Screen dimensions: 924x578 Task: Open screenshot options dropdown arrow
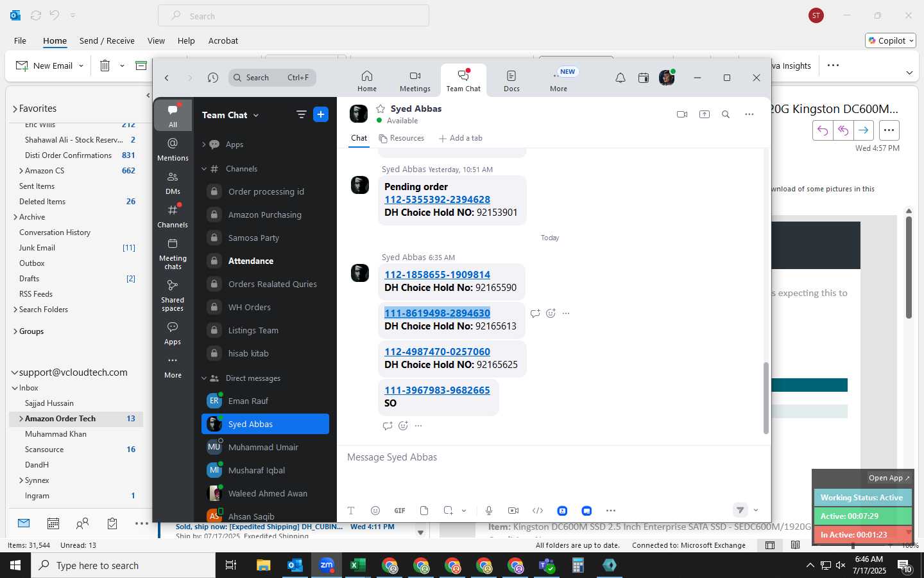[464, 511]
